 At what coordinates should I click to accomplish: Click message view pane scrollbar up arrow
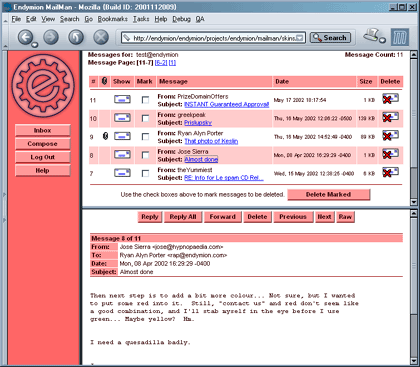(x=414, y=213)
